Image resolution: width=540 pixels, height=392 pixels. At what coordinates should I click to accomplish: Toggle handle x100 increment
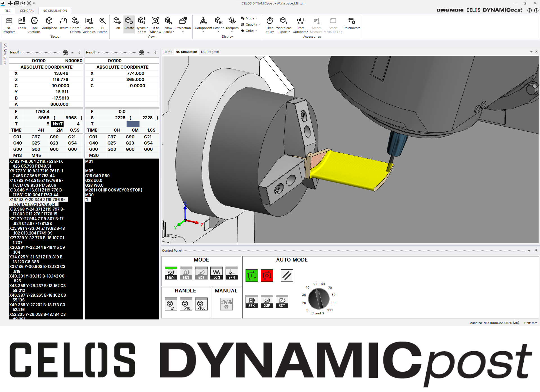(201, 304)
